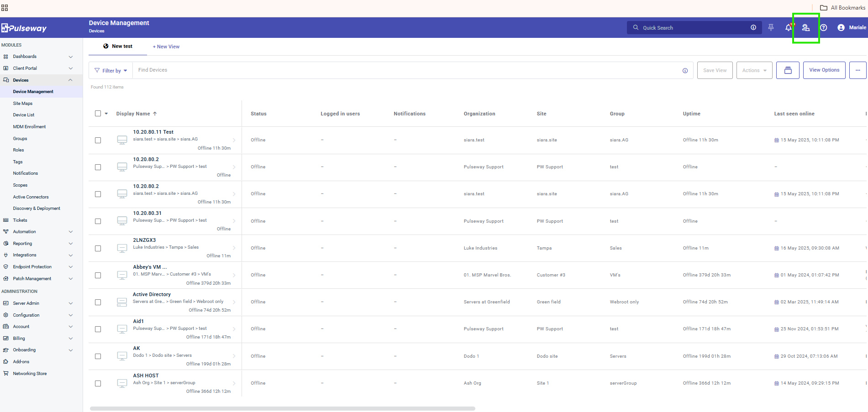This screenshot has height=412, width=868.
Task: Click the All Bookmarks folder icon
Action: 824,8
